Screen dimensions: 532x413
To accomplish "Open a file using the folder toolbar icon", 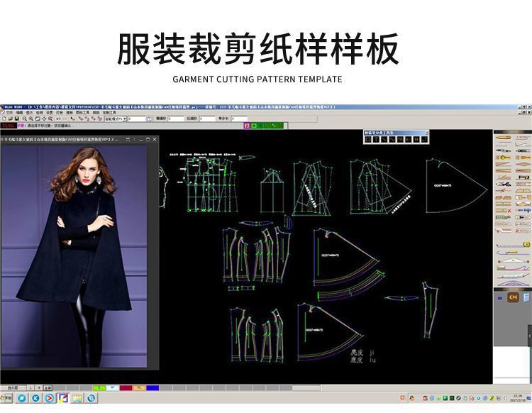I will 11,119.
